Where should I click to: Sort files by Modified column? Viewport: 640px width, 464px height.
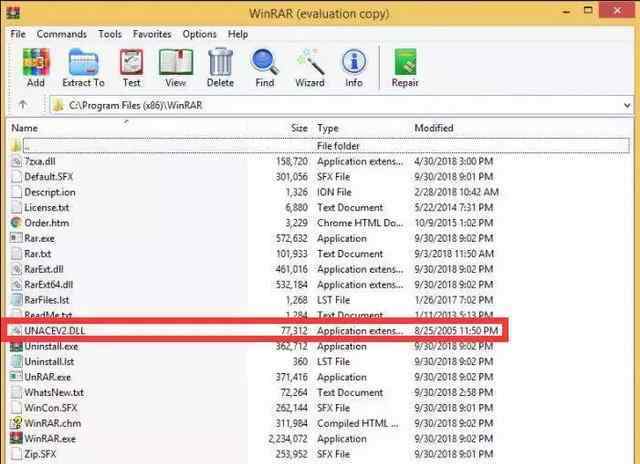coord(434,128)
